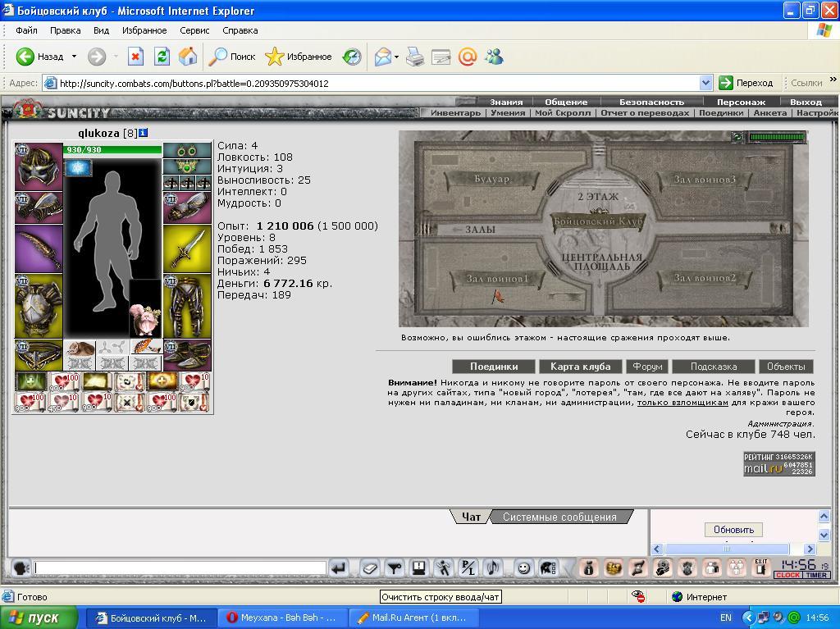Expand the Ссылки toolbar chevron
The height and width of the screenshot is (629, 840).
[x=833, y=79]
